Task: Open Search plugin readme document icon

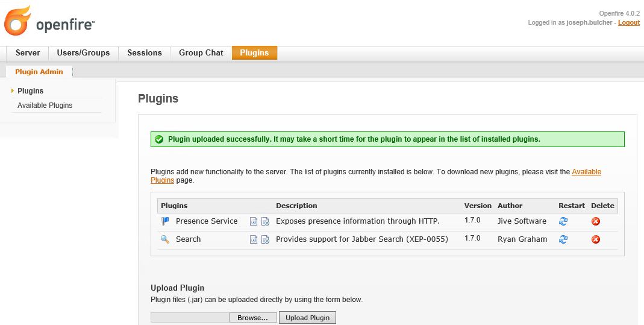Action: [x=254, y=239]
